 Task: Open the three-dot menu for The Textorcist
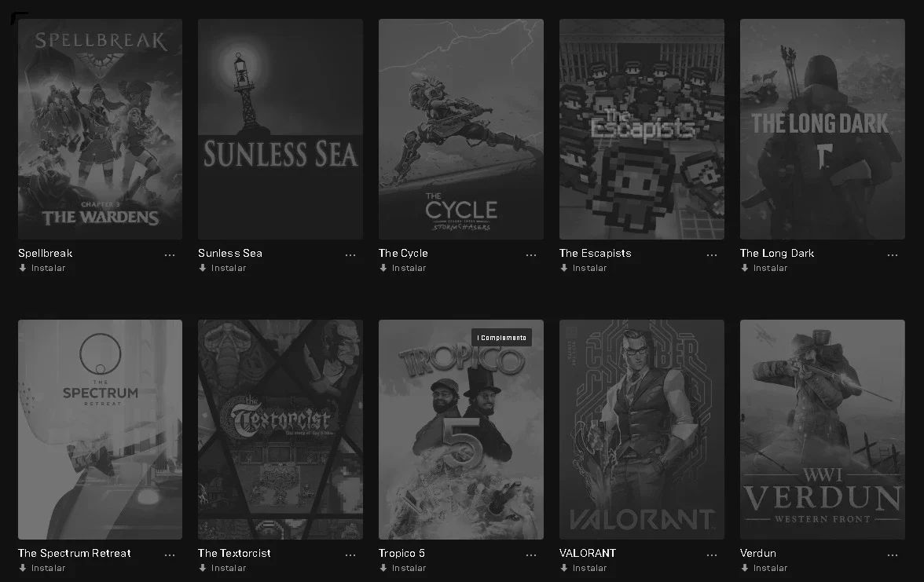[x=350, y=555]
